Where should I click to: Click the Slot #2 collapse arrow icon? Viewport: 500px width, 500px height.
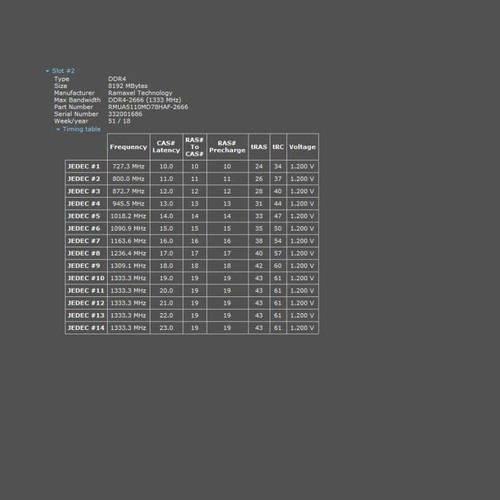pyautogui.click(x=47, y=71)
